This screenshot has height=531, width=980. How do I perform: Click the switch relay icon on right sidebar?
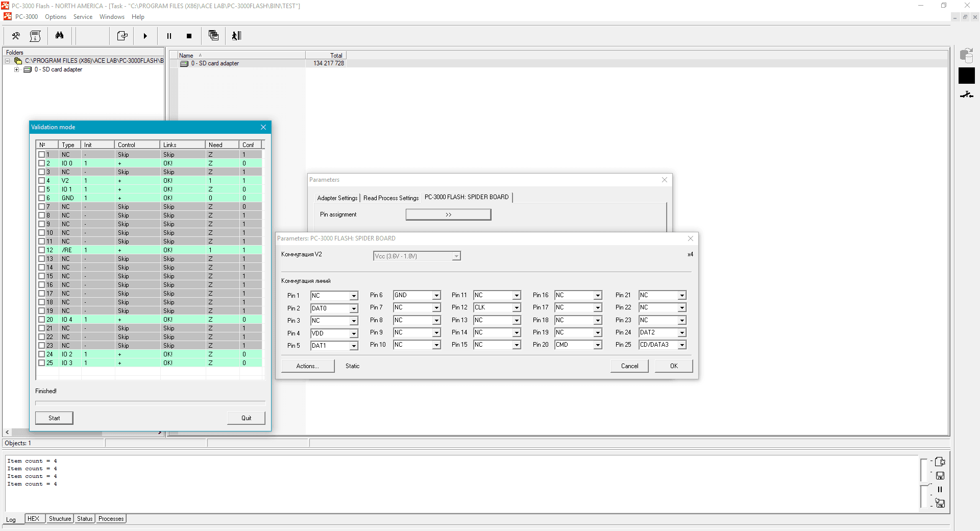[x=966, y=94]
